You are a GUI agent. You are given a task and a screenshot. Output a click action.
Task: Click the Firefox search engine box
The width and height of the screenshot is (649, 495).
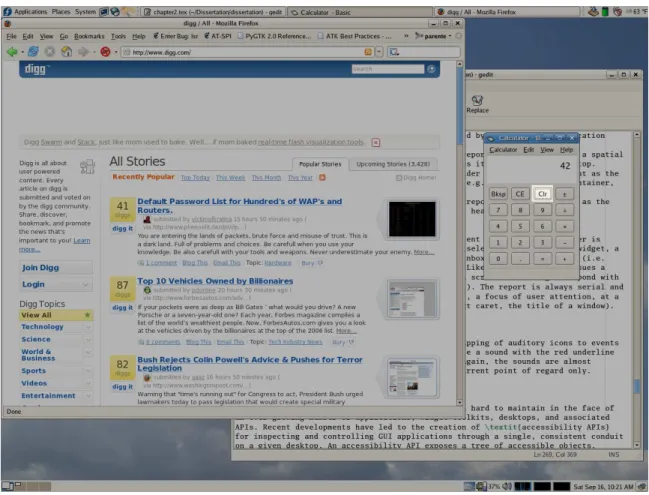click(x=424, y=52)
